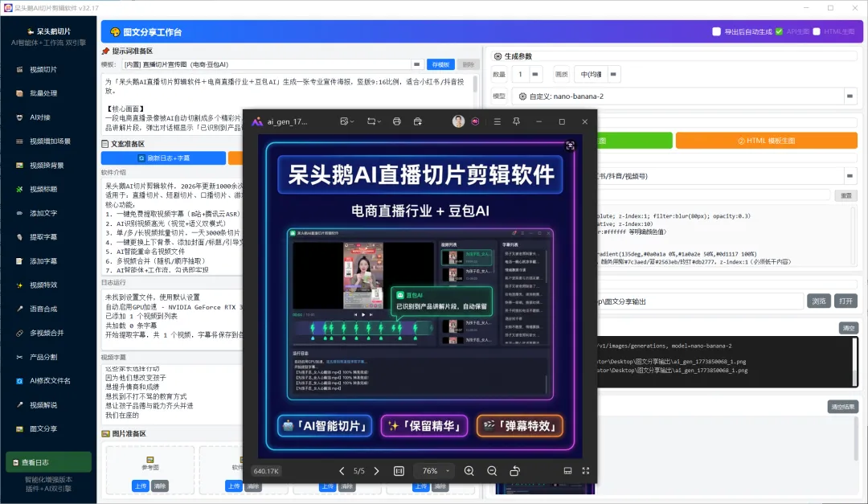868x504 pixels.
Task: Go to 视频增加场景 in the sidebar
Action: [50, 141]
